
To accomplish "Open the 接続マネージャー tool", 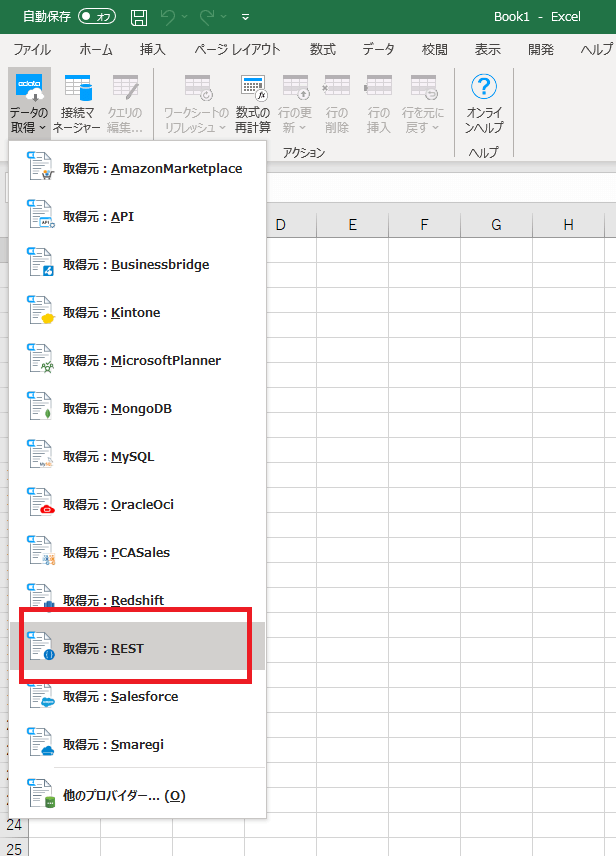I will coord(77,104).
